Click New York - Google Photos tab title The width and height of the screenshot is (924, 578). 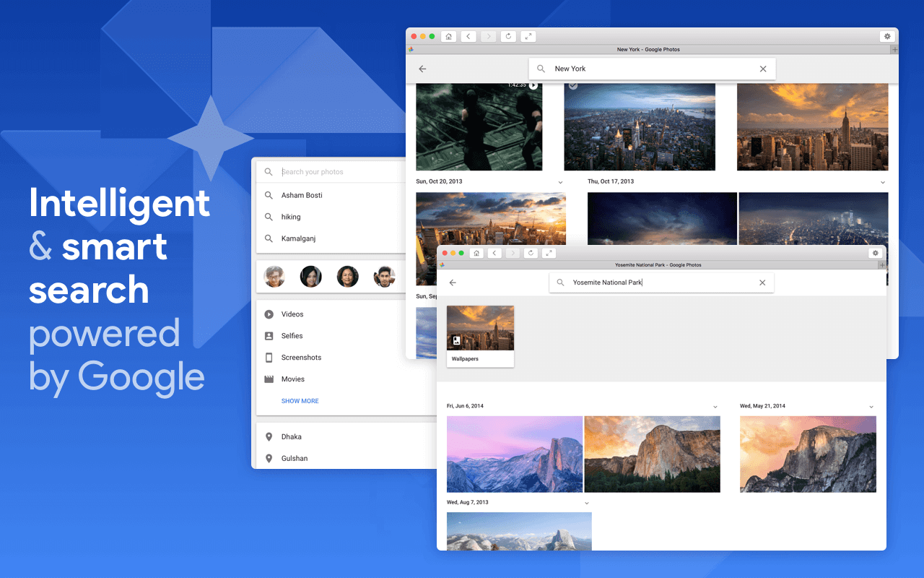tap(648, 50)
